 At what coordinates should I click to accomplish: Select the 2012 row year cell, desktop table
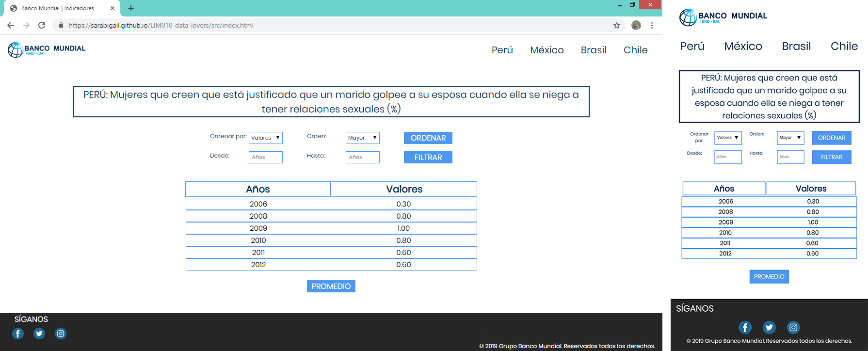pos(258,265)
